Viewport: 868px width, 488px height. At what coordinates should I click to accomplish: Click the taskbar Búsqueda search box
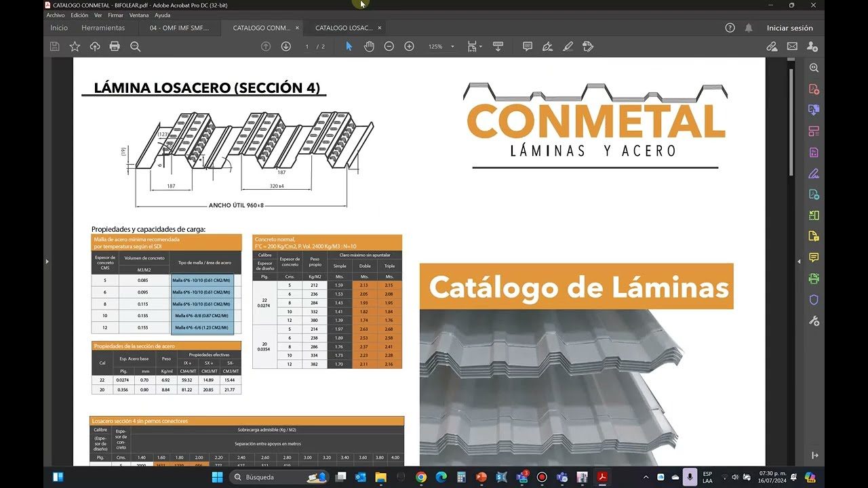(x=279, y=477)
